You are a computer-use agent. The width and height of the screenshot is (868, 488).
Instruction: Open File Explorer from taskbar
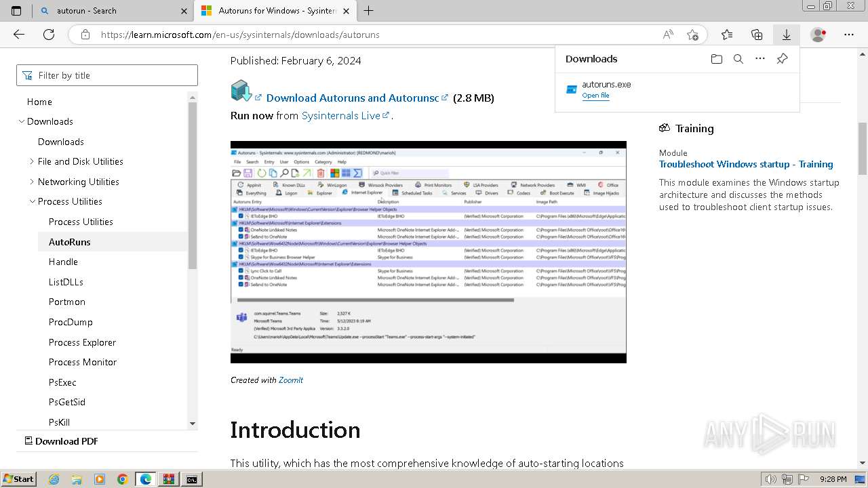pyautogui.click(x=77, y=479)
